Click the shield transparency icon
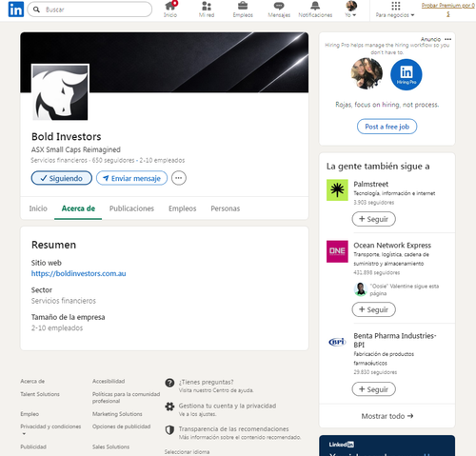The width and height of the screenshot is (476, 456). 169,430
